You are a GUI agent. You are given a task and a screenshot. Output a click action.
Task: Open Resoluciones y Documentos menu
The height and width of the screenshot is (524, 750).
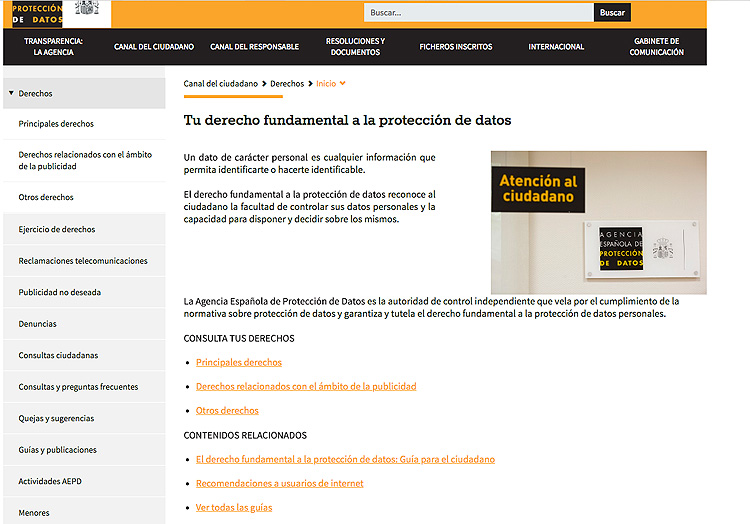[355, 46]
